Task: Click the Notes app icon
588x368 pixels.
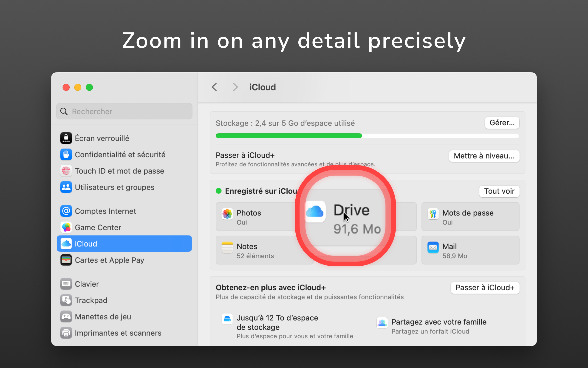Action: coord(227,247)
